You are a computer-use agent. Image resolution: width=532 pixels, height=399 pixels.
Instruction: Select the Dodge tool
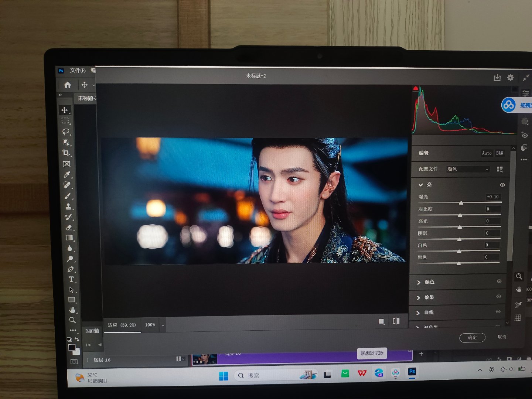(70, 259)
